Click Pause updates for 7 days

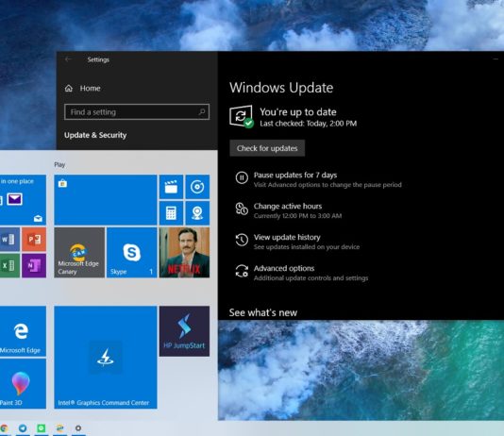tap(295, 176)
